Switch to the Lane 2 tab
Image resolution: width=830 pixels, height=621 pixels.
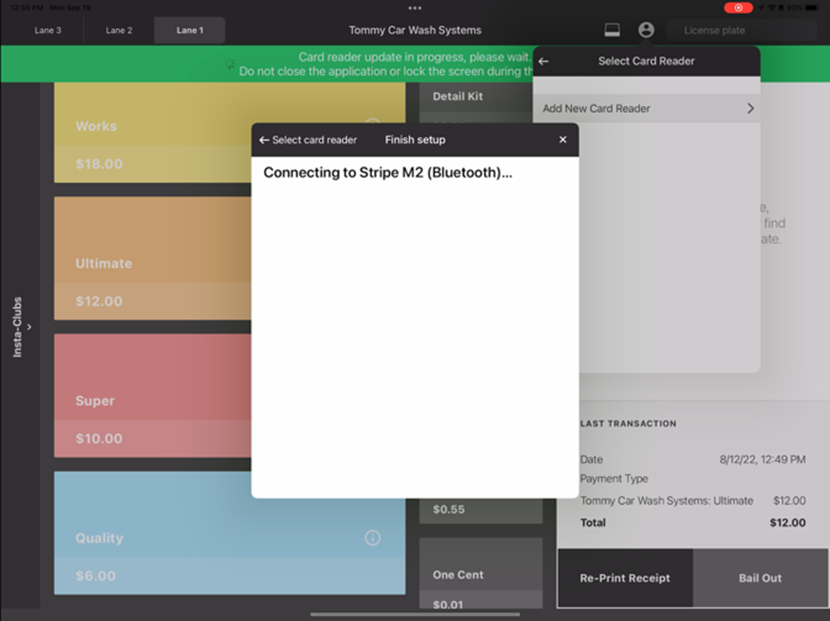pos(119,30)
